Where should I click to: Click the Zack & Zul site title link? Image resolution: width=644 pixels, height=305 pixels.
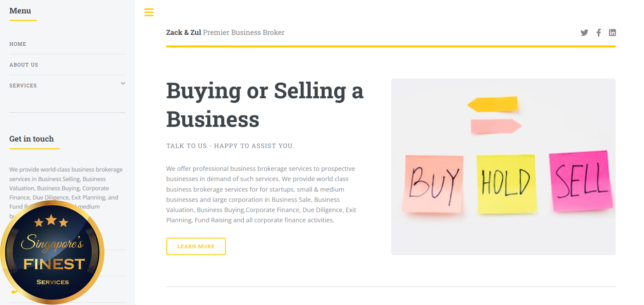tap(183, 33)
